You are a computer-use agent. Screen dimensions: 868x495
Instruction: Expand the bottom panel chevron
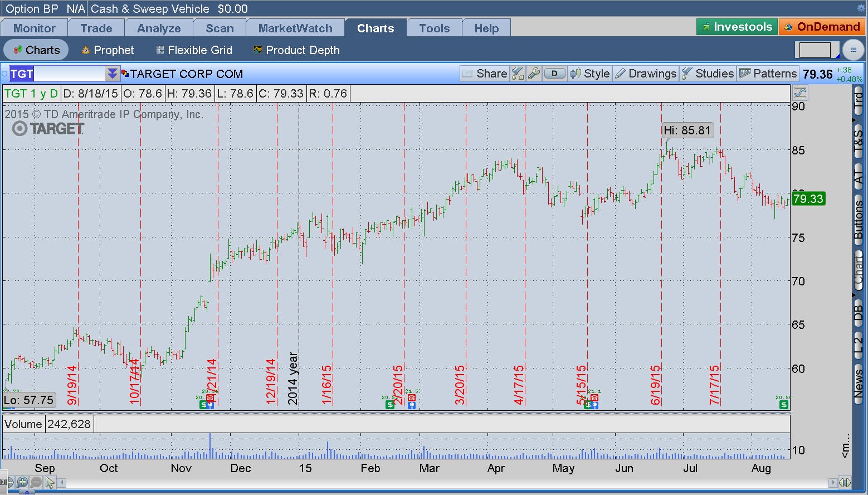click(26, 492)
